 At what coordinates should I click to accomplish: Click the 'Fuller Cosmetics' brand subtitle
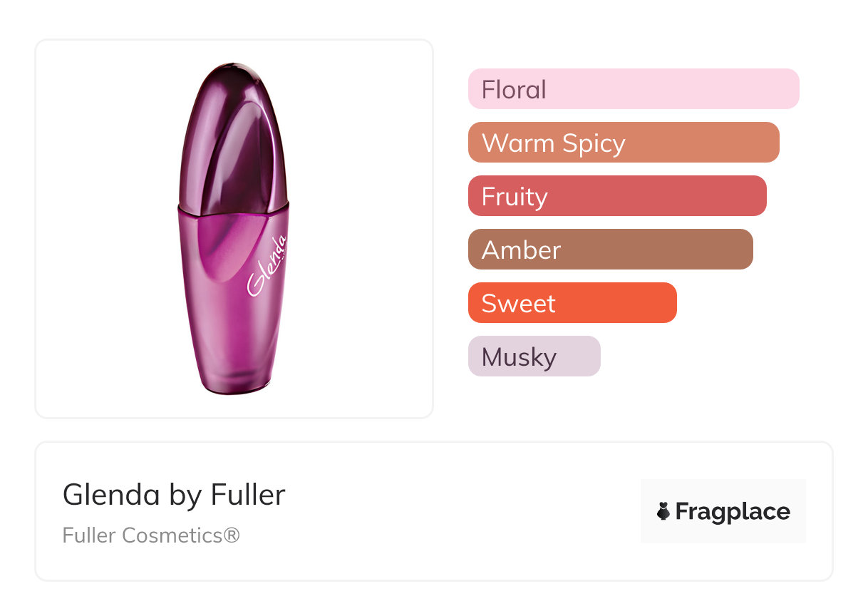pos(141,535)
